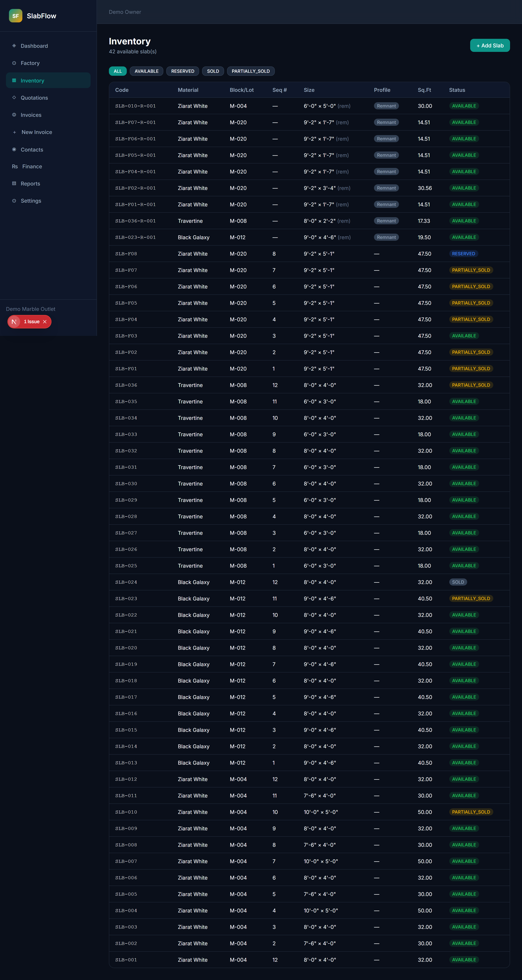The height and width of the screenshot is (980, 522).
Task: Click the red N avatar icon
Action: click(x=14, y=322)
